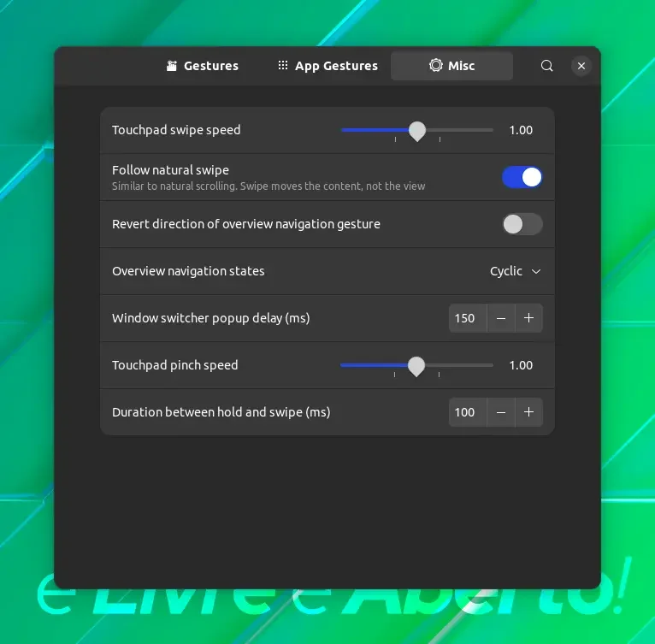Viewport: 655px width, 644px height.
Task: Click the Window switcher popup delay value 150
Action: click(468, 318)
